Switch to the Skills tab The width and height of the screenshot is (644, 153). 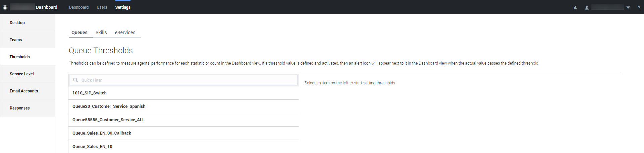pyautogui.click(x=101, y=32)
